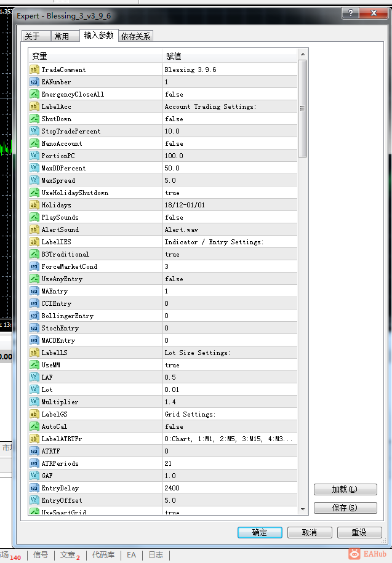Click the 保存(S) button
This screenshot has height=563, width=392.
pyautogui.click(x=345, y=508)
